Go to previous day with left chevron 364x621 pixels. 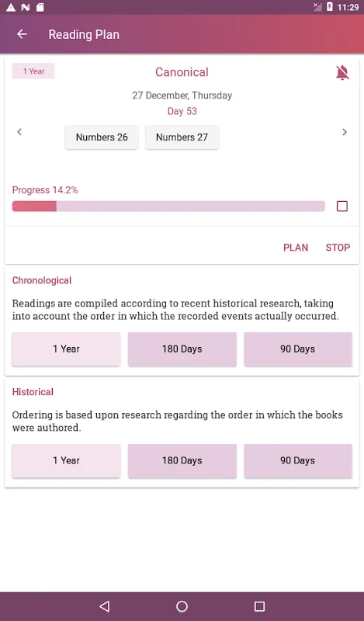(19, 132)
